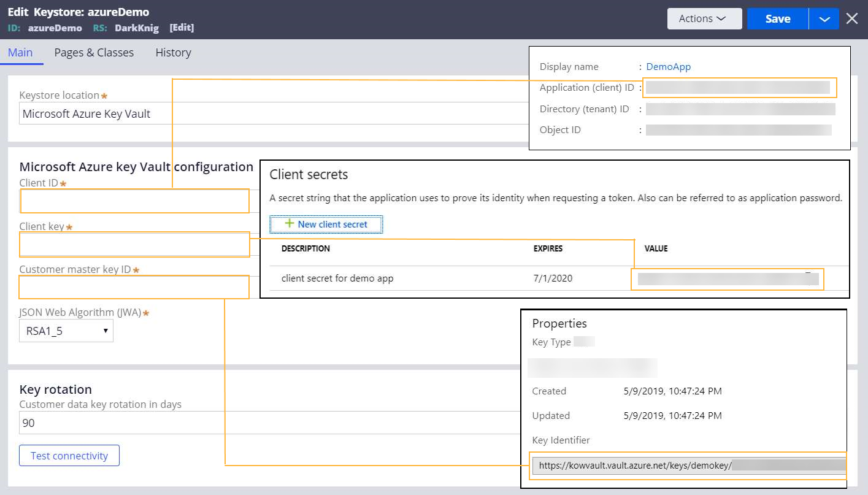This screenshot has height=495, width=868.
Task: Close the keystore edit window
Action: pyautogui.click(x=852, y=18)
